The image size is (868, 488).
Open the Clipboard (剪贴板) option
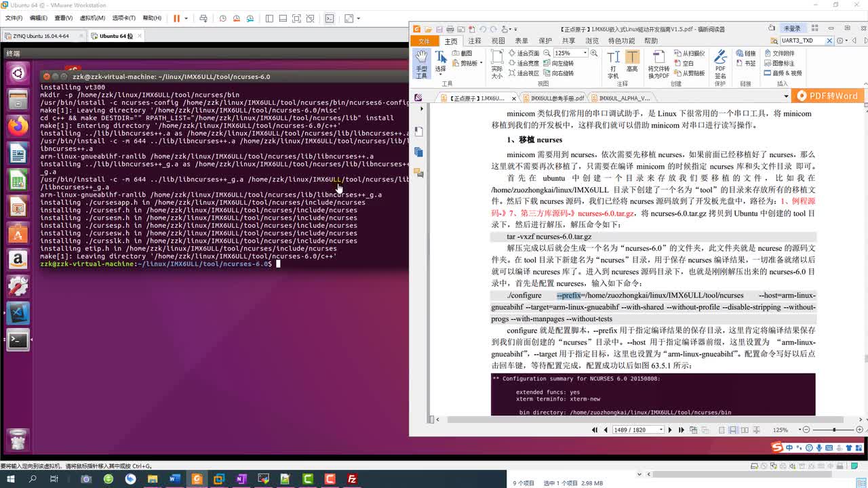point(467,63)
